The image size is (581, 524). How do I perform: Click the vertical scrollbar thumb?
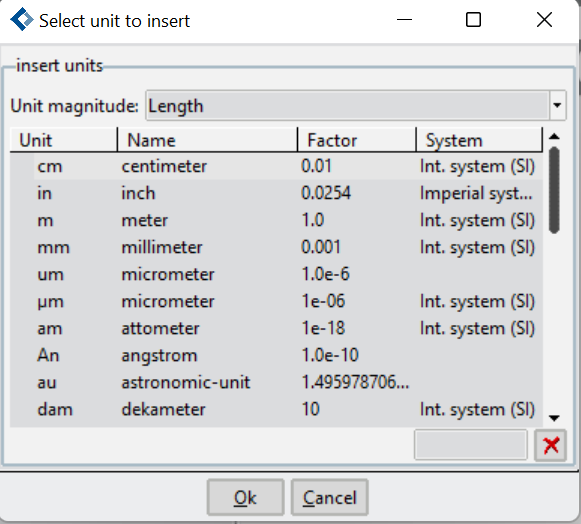pyautogui.click(x=554, y=190)
